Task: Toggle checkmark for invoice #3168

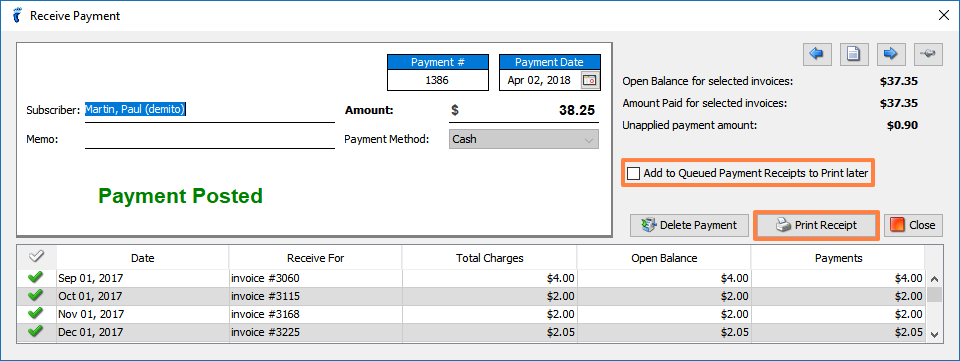Action: click(x=36, y=314)
